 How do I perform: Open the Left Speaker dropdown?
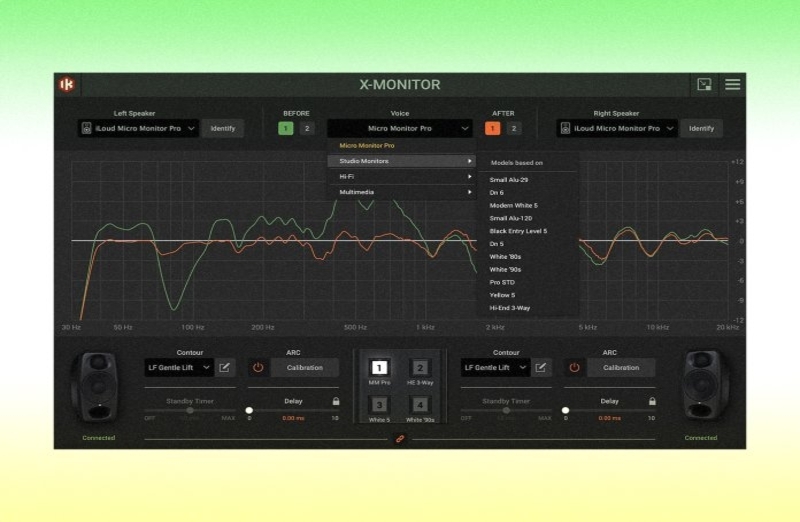[x=138, y=129]
